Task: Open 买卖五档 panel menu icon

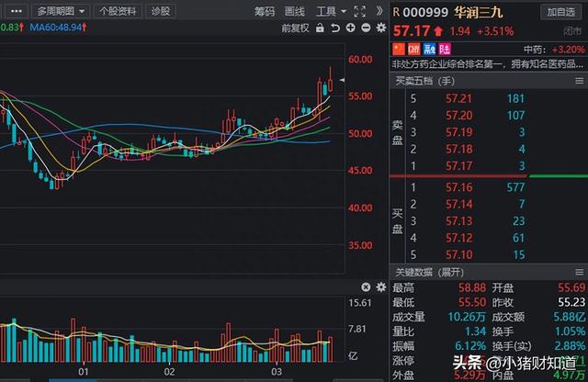Action: (x=579, y=81)
